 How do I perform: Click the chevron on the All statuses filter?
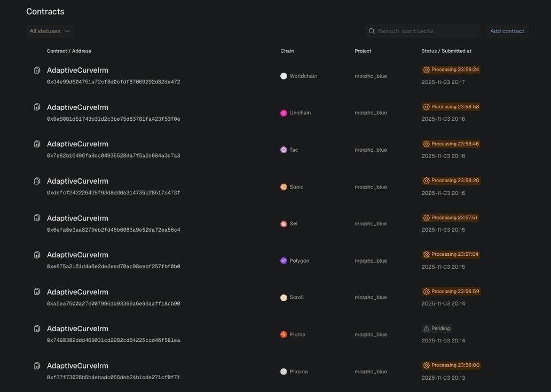pos(67,31)
